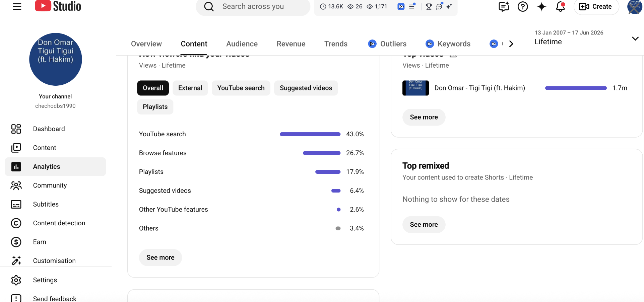Viewport: 644px width, 302px height.
Task: Click the vidIQ badge beside Keywords
Action: pos(430,44)
